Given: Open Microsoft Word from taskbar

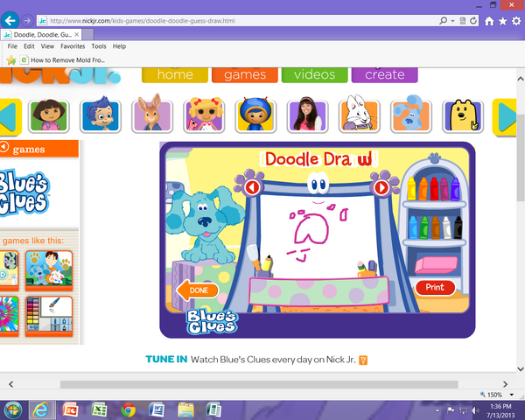Looking at the screenshot, I should [157, 410].
